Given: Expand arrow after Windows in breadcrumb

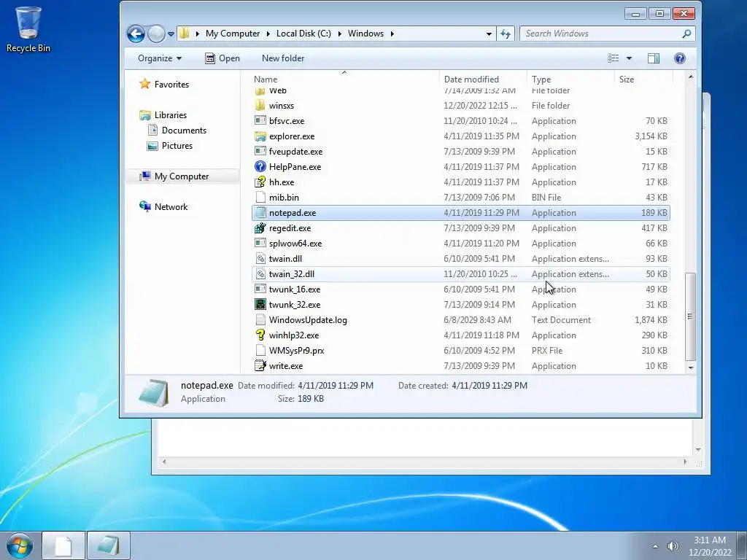Looking at the screenshot, I should (392, 34).
